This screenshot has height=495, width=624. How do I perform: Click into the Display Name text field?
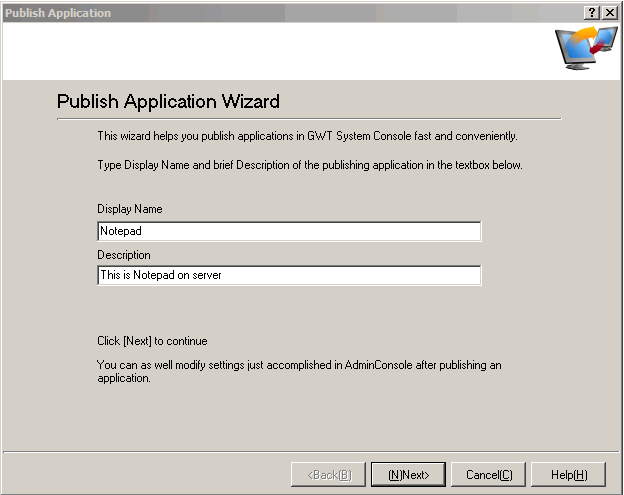[289, 231]
